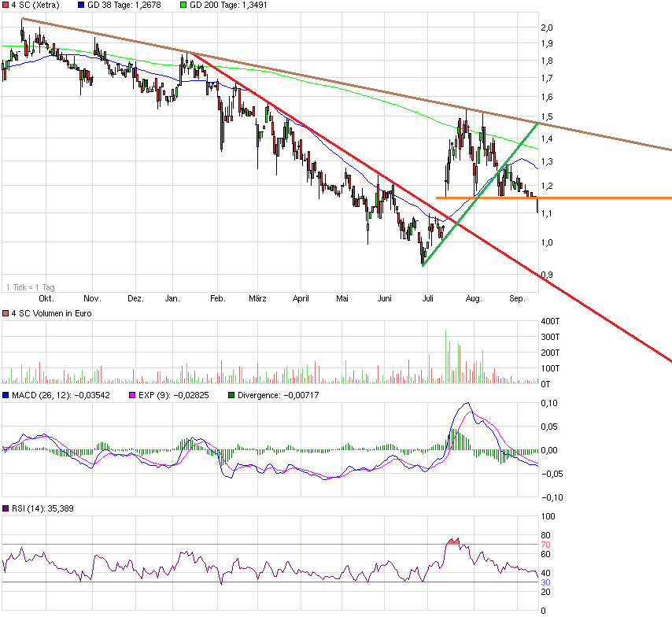Screen dimensions: 672x617
Task: Click the 'Nov.' month label on the axis
Action: [92, 298]
